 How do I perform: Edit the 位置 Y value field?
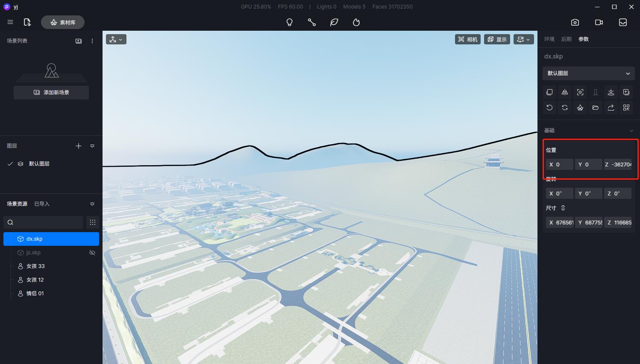pos(589,164)
